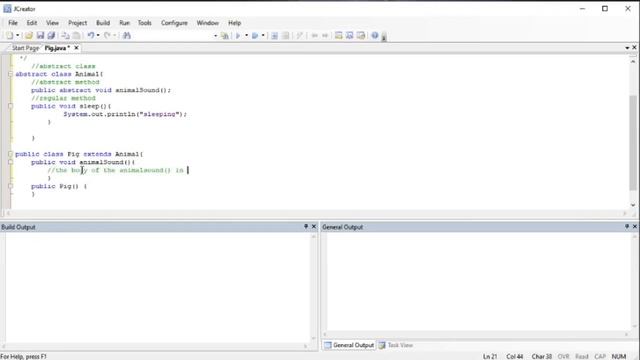Toggle the second view panel icon
This screenshot has height=360, width=640.
pos(349,36)
